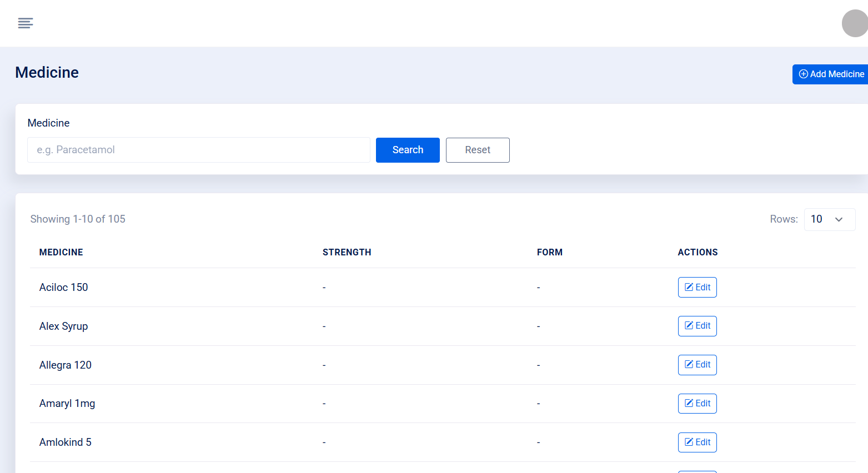Viewport: 868px width, 473px height.
Task: Click the edit pencil icon for Aciloc 150
Action: (689, 287)
